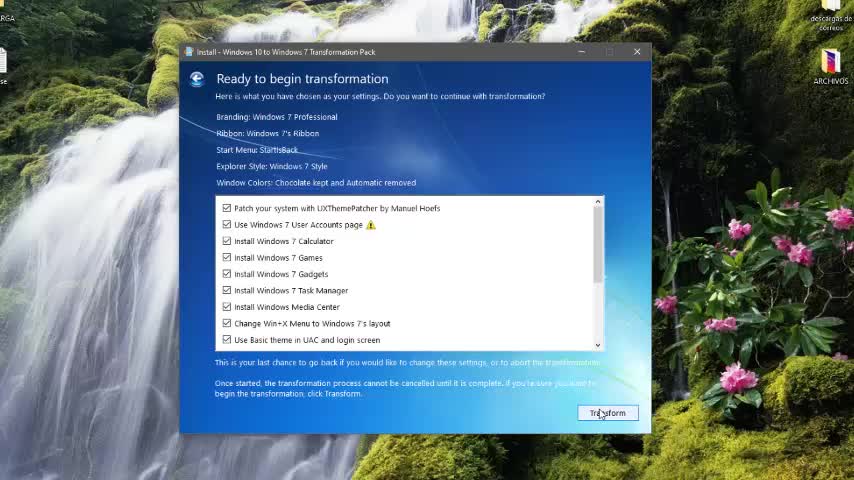The image size is (854, 480).
Task: Click the Explorer Style: Windows 7 Style text
Action: coord(272,166)
